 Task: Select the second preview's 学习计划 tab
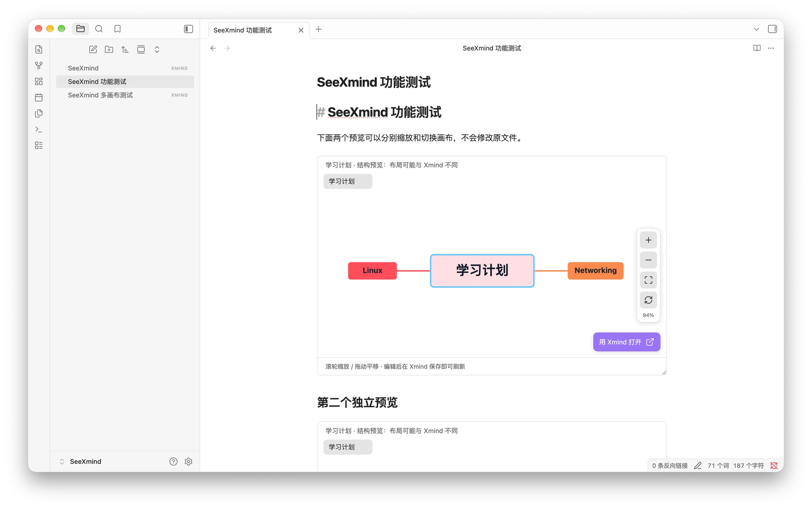[348, 447]
